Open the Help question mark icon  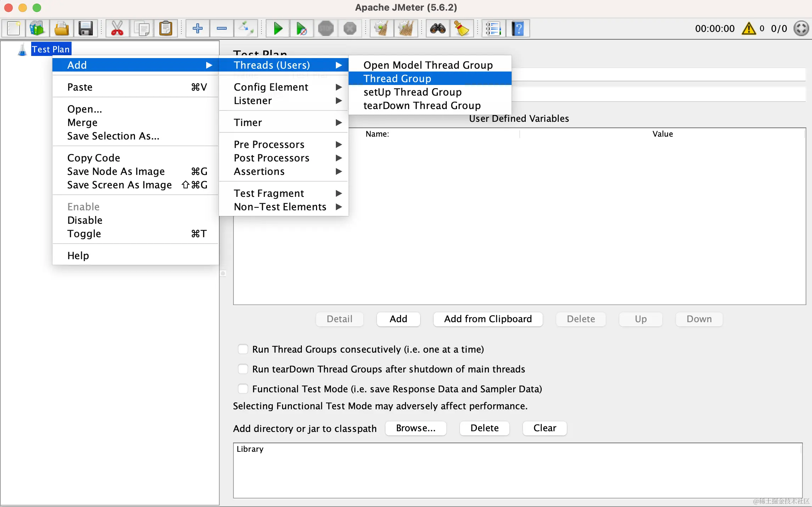[x=518, y=28]
